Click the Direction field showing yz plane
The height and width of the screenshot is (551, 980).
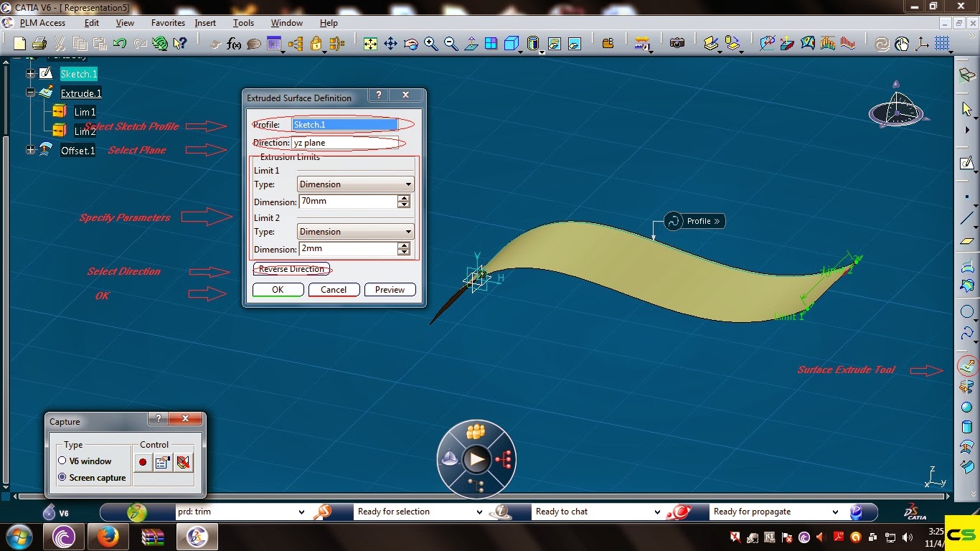[345, 143]
